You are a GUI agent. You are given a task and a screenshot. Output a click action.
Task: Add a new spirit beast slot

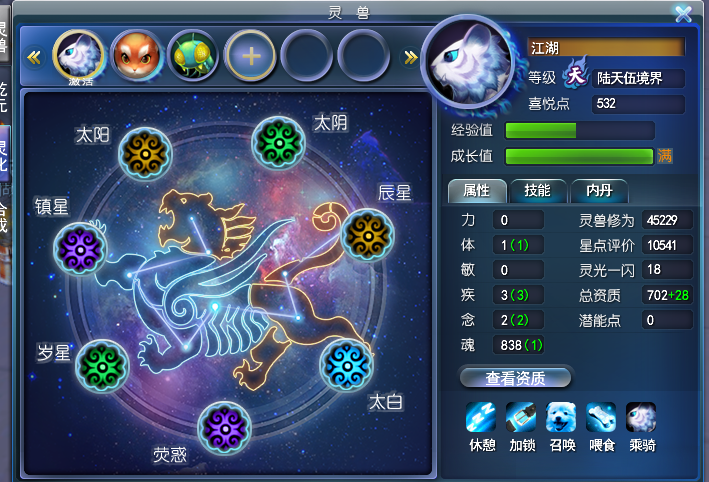[x=251, y=56]
